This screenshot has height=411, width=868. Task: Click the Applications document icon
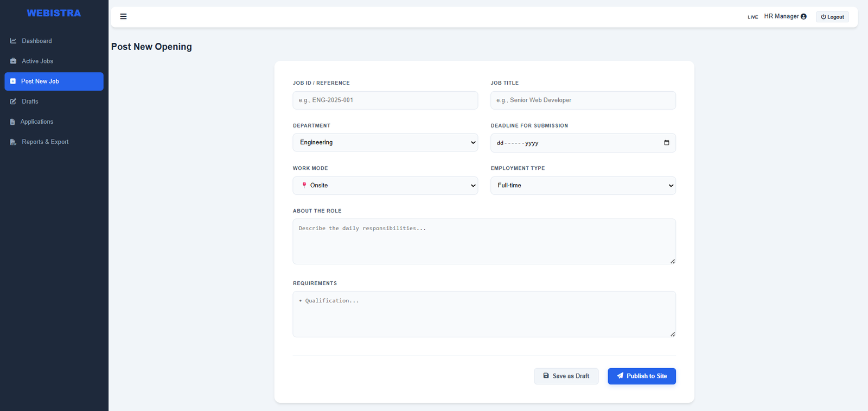point(12,122)
